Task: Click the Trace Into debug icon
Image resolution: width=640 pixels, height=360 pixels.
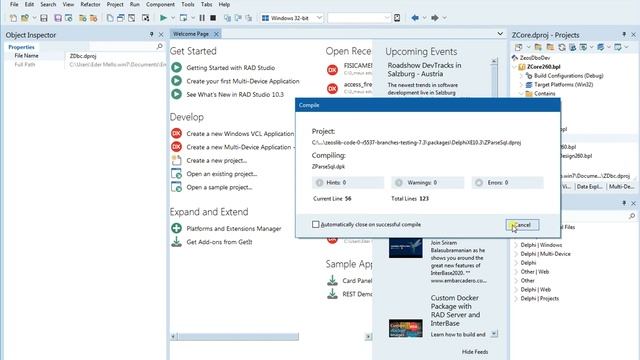Action: (x=227, y=18)
